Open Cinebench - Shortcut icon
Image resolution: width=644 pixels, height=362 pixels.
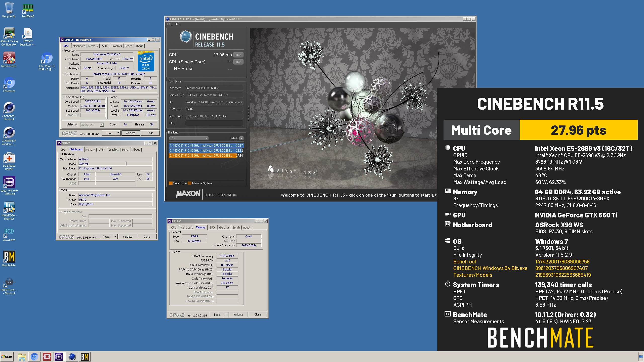(9, 111)
